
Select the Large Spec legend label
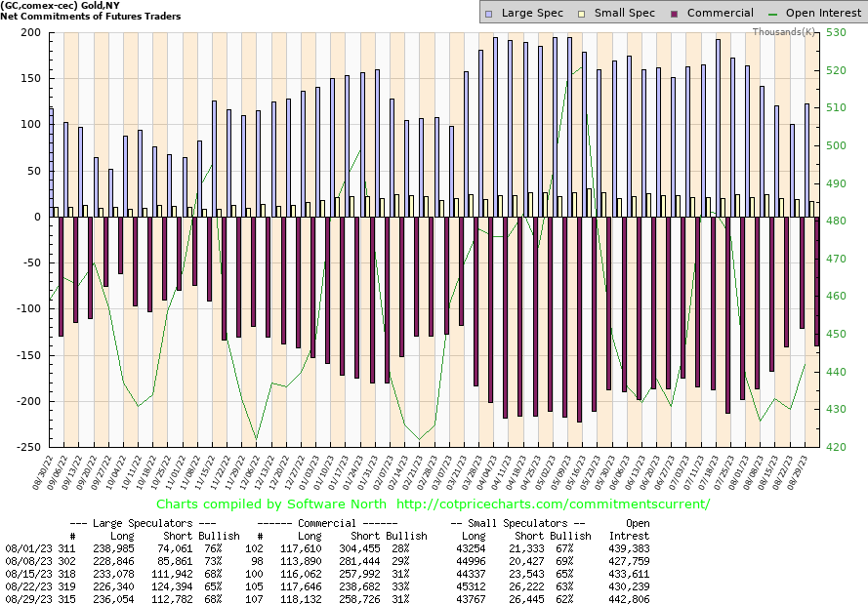(x=532, y=14)
